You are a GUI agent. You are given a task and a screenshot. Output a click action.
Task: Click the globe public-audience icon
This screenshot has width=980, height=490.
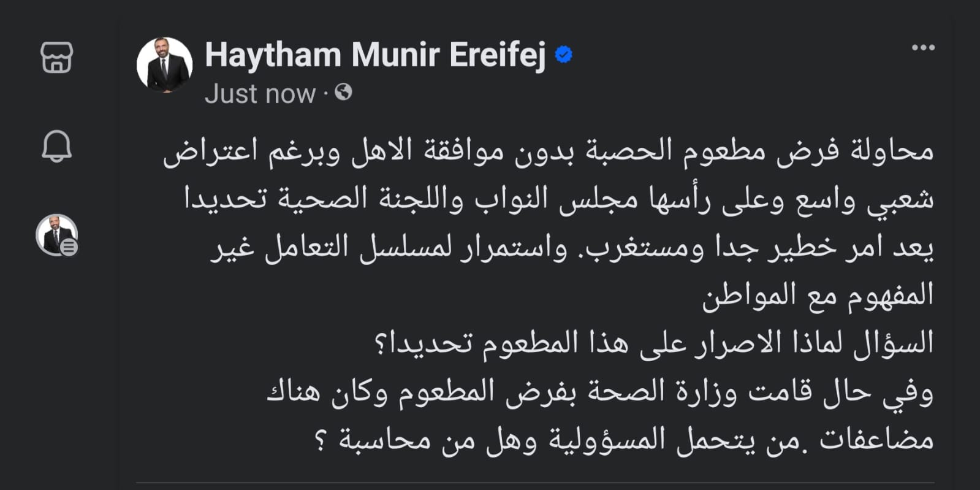pos(344,93)
